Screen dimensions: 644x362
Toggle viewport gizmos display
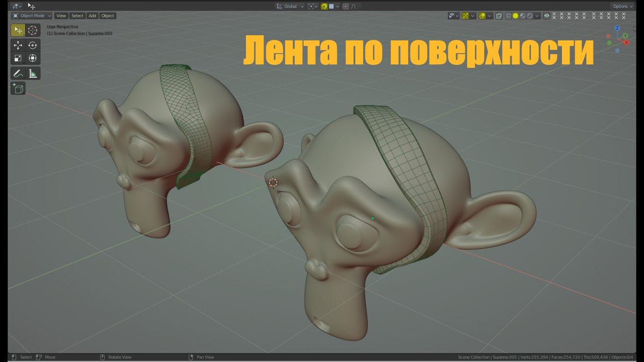[x=465, y=16]
